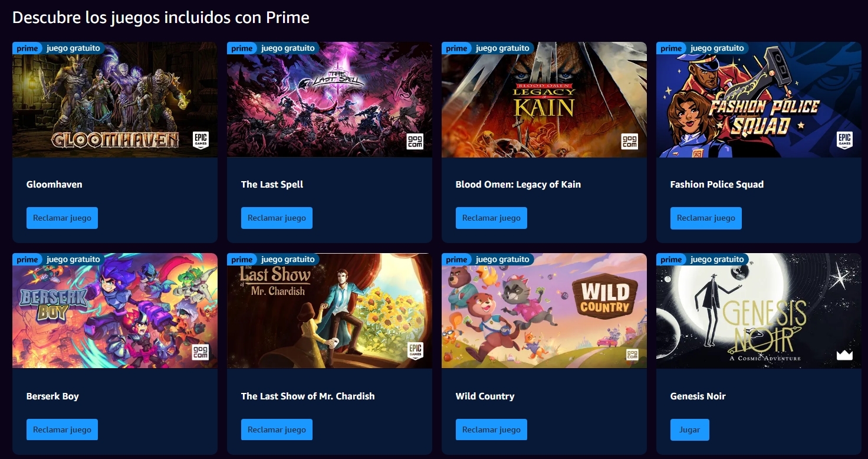Screen dimensions: 868x459
Task: Click the GOG.com icon on Berserk Boy
Action: (200, 353)
